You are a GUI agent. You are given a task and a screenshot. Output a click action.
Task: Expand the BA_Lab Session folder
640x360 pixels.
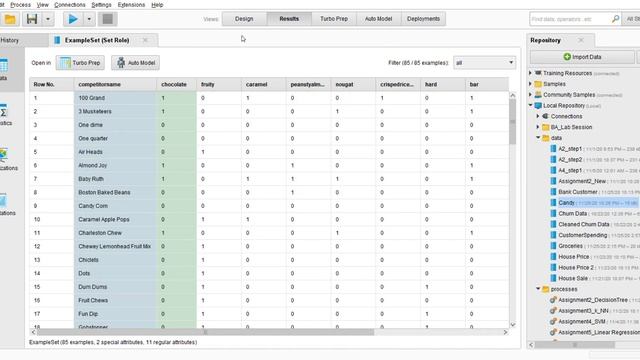tap(538, 127)
